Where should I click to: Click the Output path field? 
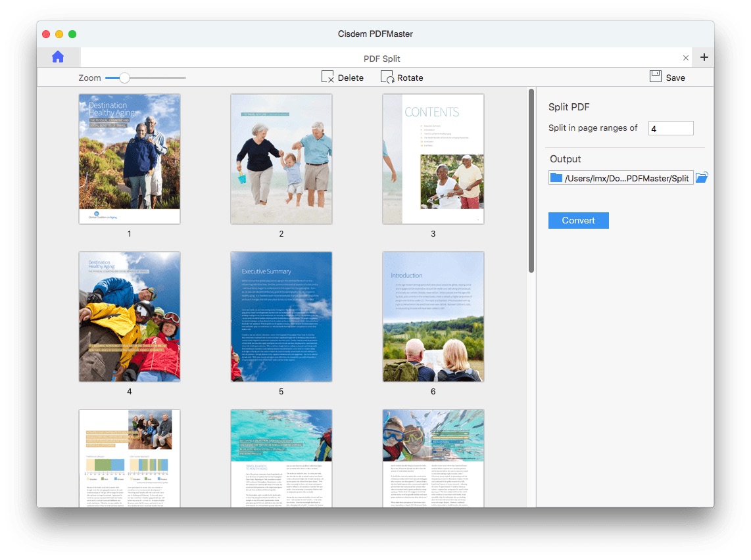coord(621,178)
